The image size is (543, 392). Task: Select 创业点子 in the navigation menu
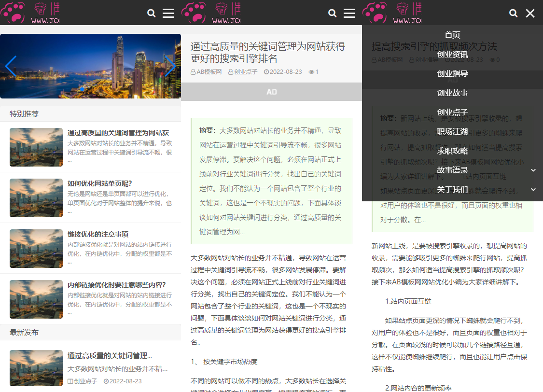coord(452,112)
